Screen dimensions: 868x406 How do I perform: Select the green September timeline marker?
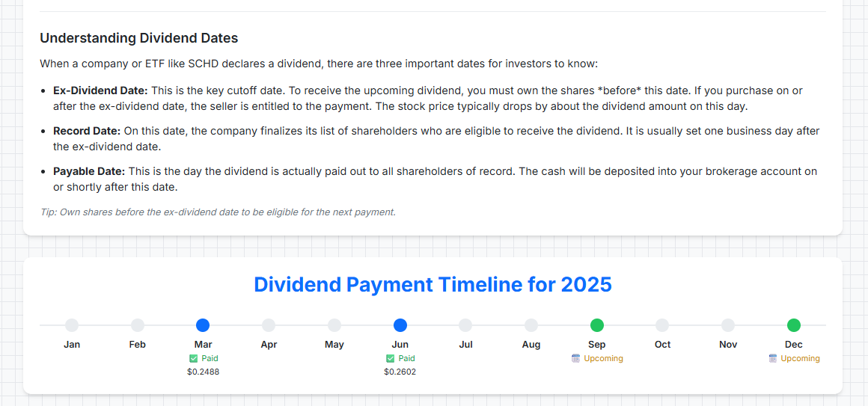click(597, 325)
